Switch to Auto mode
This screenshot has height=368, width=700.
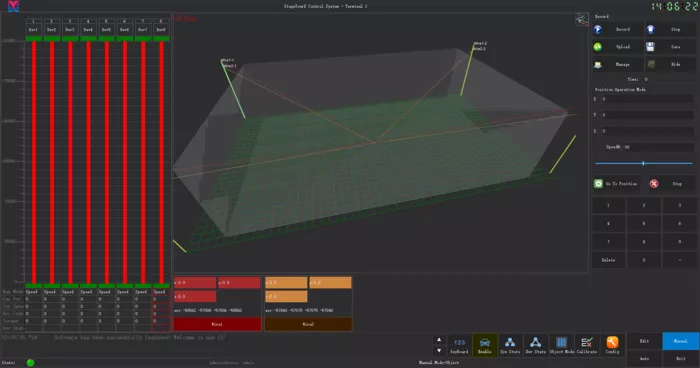tap(644, 358)
